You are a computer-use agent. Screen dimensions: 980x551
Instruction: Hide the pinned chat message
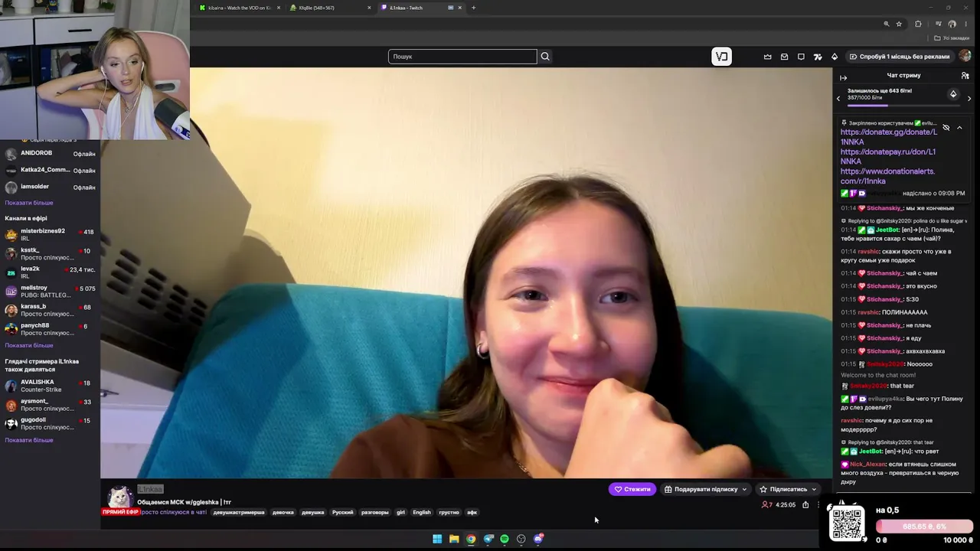(x=946, y=128)
